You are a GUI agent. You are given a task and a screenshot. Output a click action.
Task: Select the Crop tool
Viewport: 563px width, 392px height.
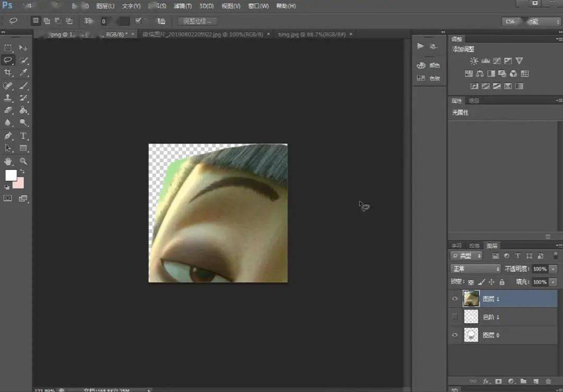click(8, 72)
